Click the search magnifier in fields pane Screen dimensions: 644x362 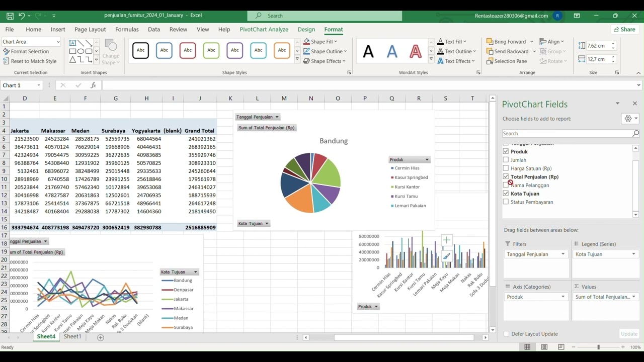tap(635, 133)
